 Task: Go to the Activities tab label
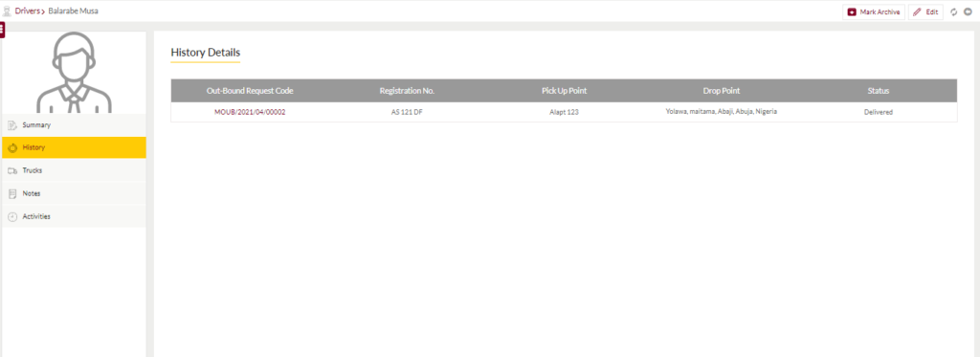36,216
